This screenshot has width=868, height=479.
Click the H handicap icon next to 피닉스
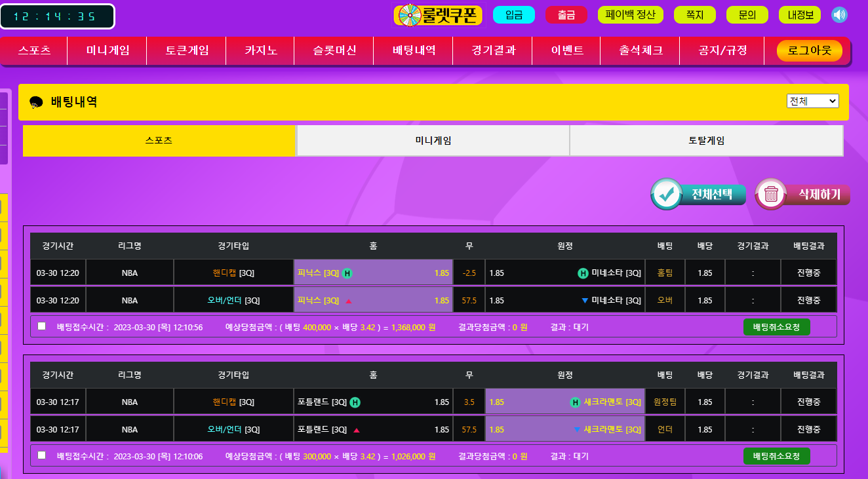click(347, 273)
